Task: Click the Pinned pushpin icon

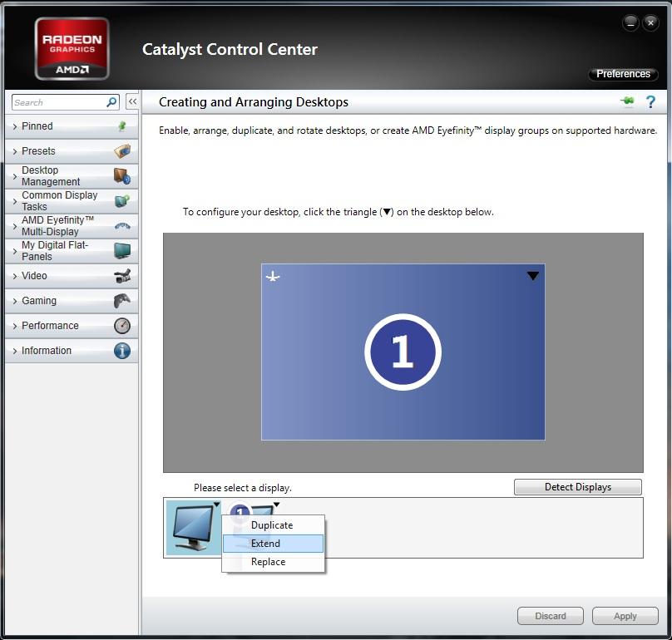Action: click(x=122, y=126)
